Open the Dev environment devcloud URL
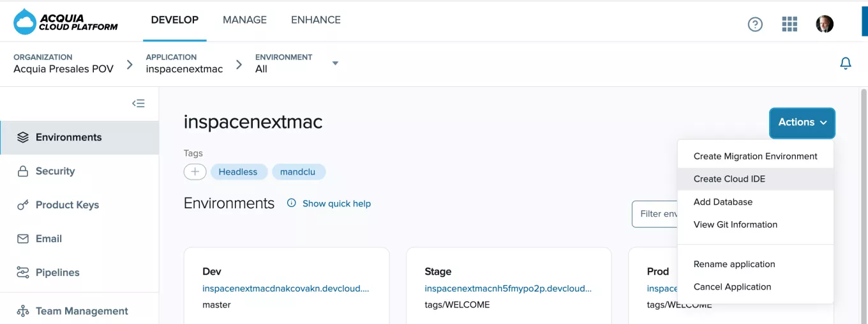 (x=285, y=288)
